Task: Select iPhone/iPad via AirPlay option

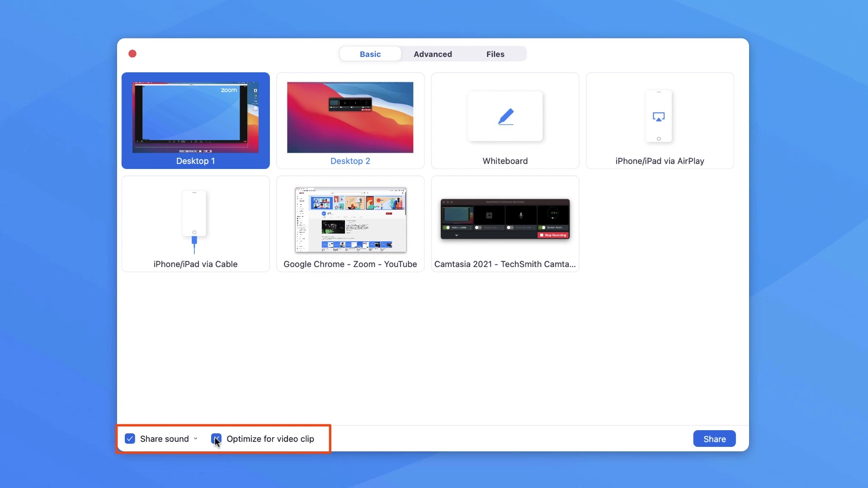Action: (x=660, y=120)
